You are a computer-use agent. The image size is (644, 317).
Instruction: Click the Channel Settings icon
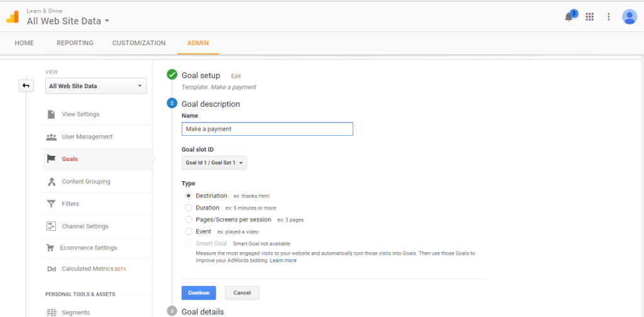pos(52,226)
